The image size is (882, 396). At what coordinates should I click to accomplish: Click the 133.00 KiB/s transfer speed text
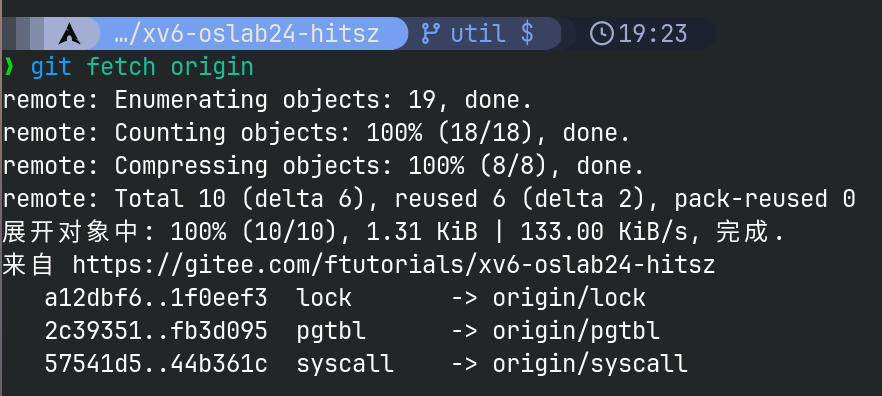pyautogui.click(x=604, y=232)
